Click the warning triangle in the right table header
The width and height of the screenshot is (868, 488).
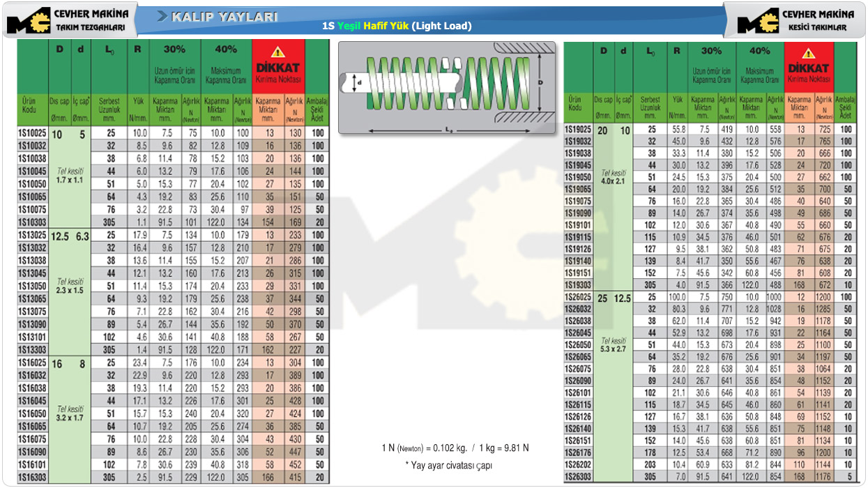(x=808, y=53)
